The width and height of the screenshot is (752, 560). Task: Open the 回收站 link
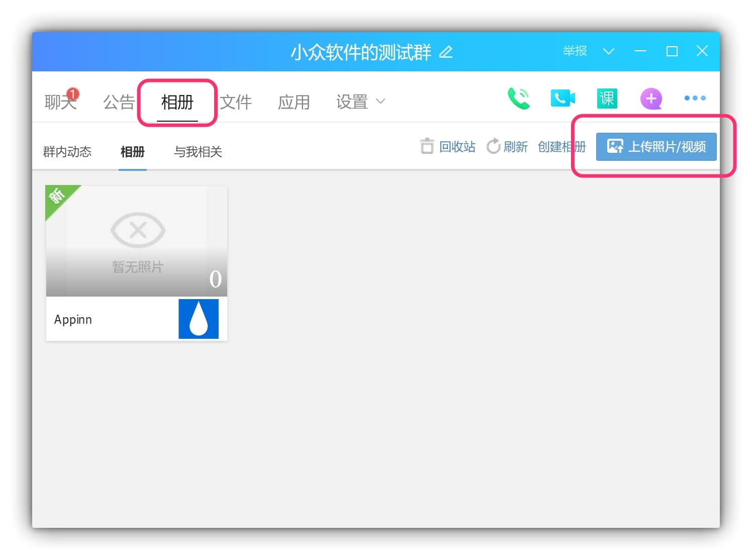pyautogui.click(x=457, y=146)
